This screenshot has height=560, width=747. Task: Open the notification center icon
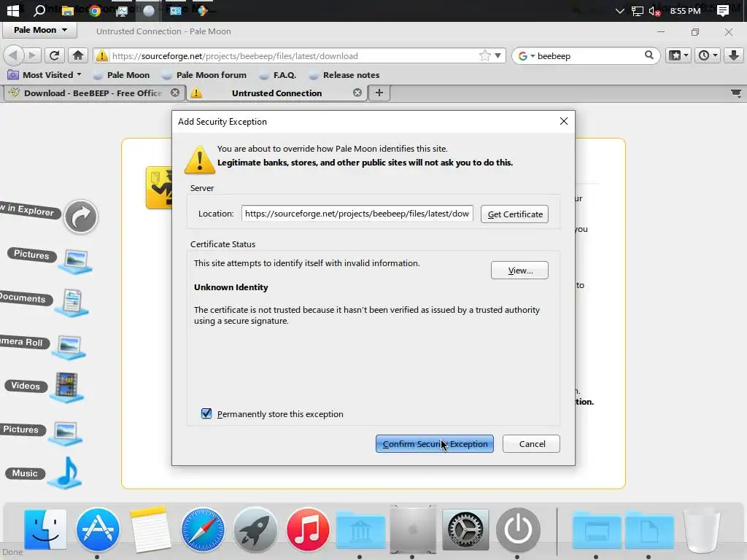(x=723, y=10)
